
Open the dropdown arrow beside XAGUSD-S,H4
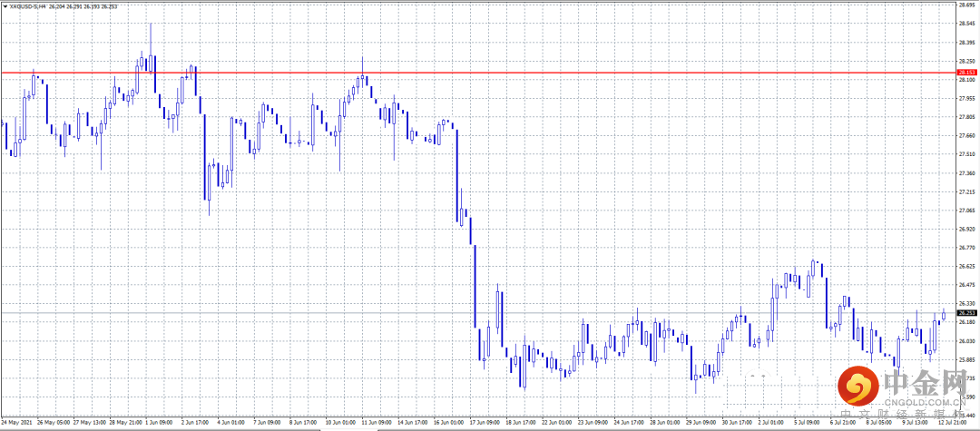[5, 5]
